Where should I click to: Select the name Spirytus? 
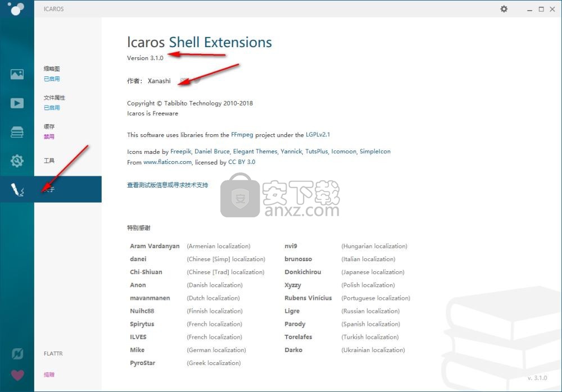pyautogui.click(x=142, y=324)
